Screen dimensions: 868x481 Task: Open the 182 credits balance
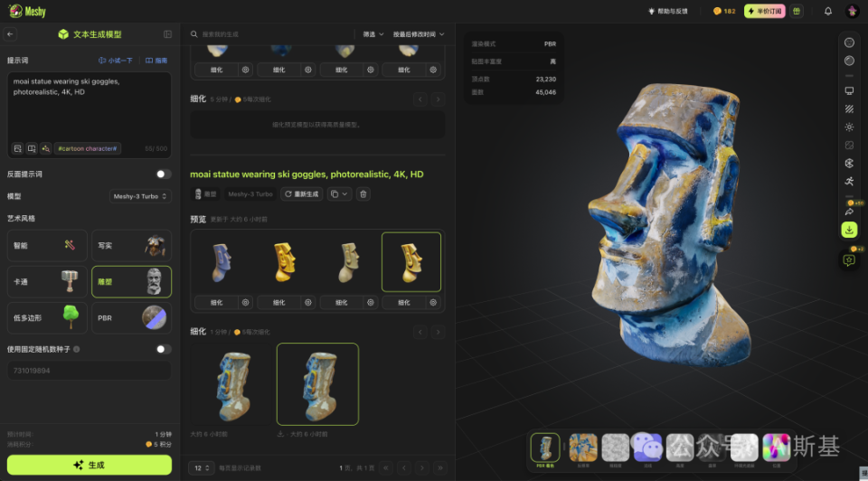coord(724,11)
